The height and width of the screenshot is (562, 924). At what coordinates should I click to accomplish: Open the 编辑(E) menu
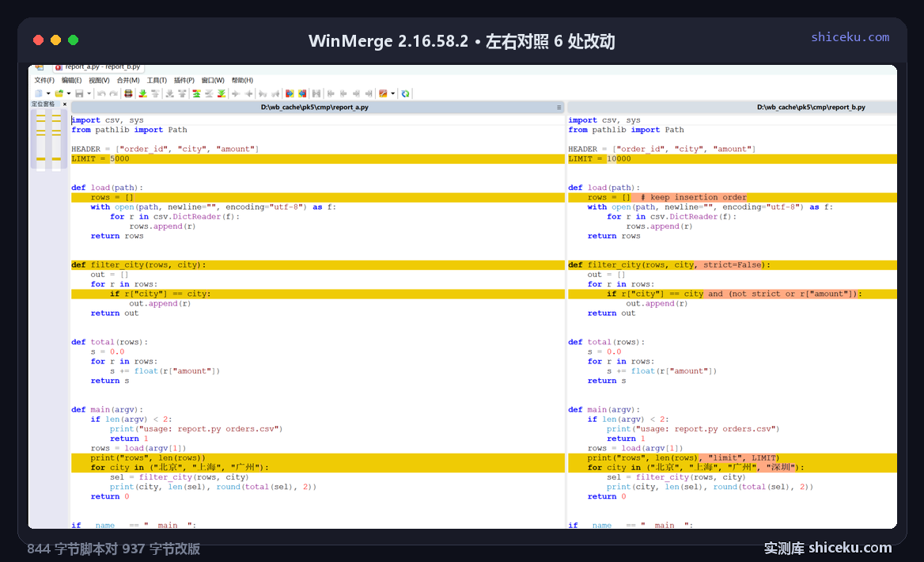click(x=71, y=80)
